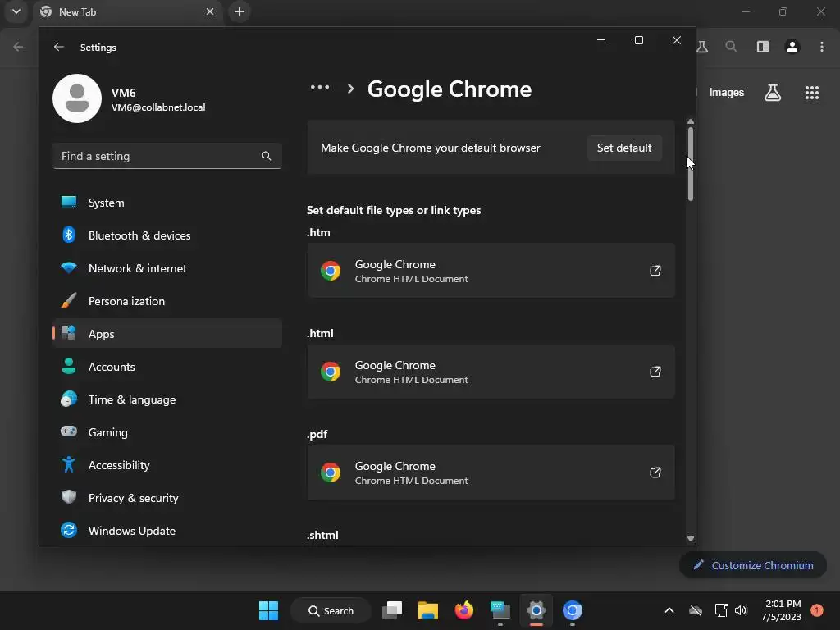Screen dimensions: 840x630
Task: Close the New Tab tab in Chromium
Action: pos(210,11)
